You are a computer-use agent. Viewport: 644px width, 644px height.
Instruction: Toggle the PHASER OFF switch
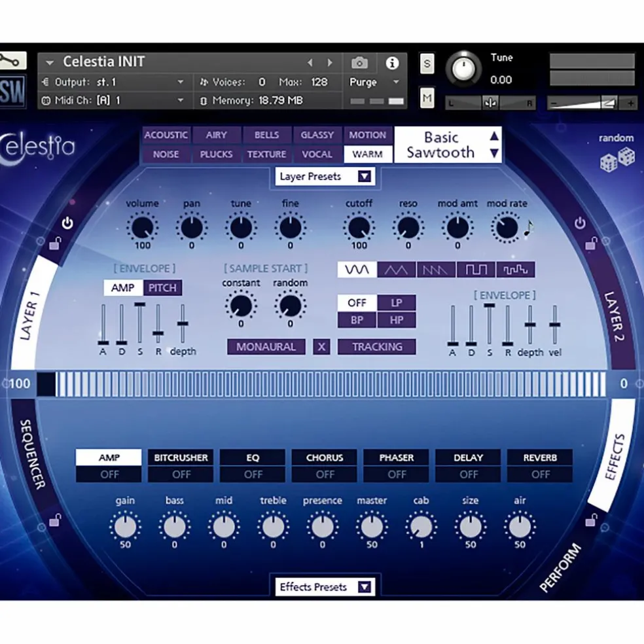click(x=397, y=474)
